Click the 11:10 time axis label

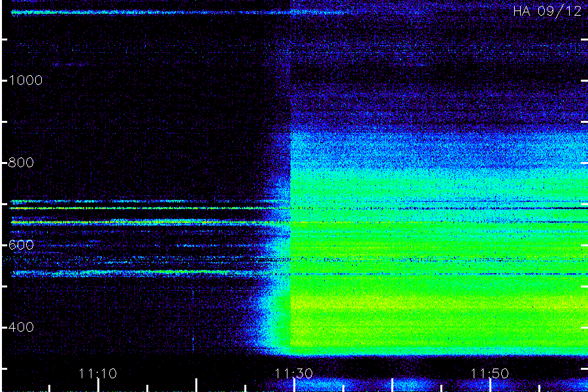click(x=98, y=374)
